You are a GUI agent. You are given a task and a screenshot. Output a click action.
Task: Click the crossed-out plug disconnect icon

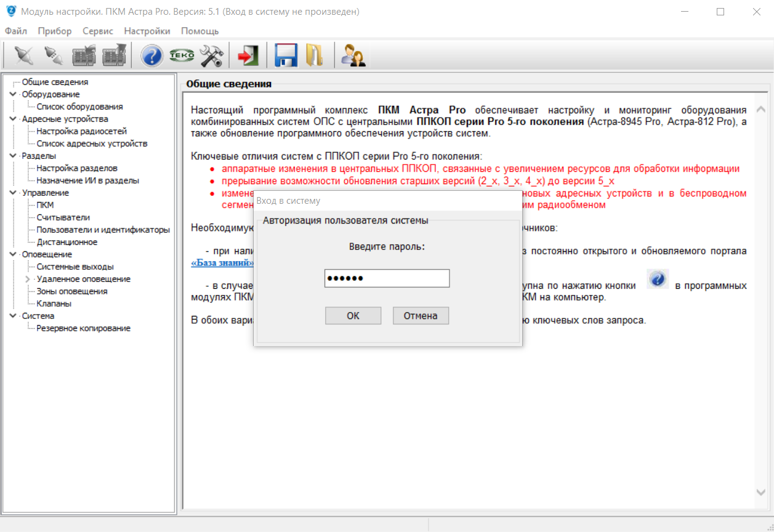[23, 56]
